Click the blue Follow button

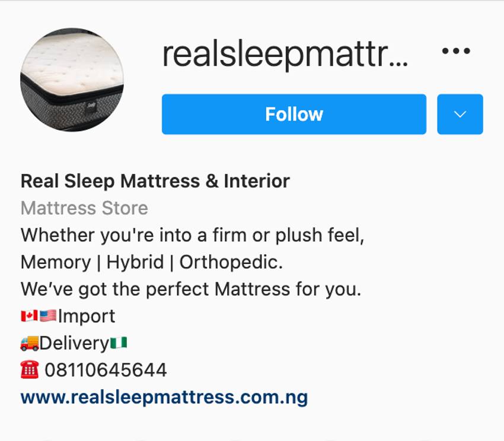[294, 114]
